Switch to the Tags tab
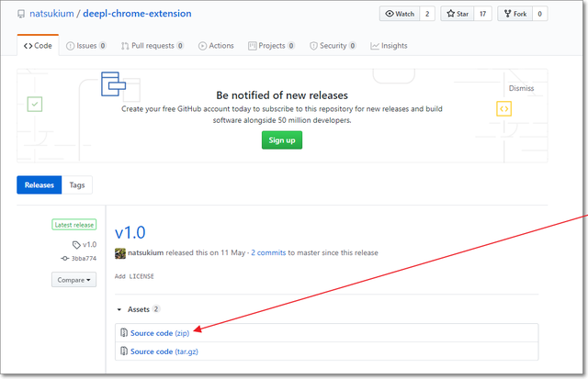This screenshot has width=588, height=379. [x=77, y=184]
